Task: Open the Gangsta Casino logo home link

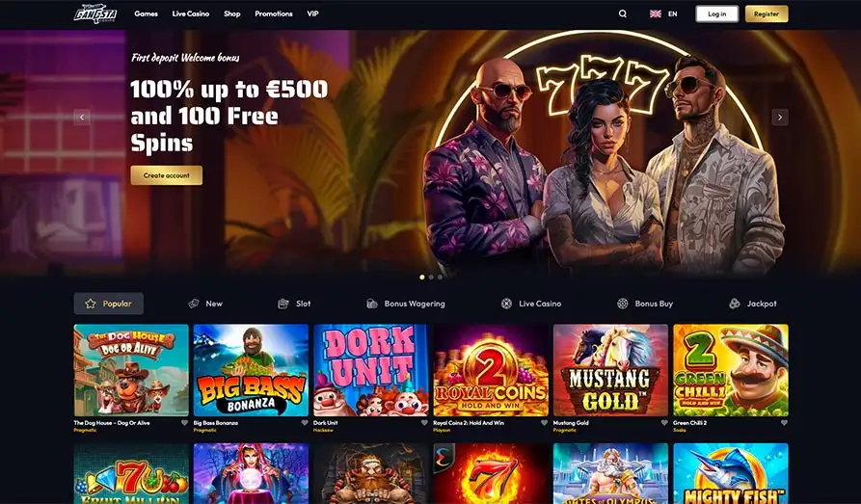Action: pos(95,13)
